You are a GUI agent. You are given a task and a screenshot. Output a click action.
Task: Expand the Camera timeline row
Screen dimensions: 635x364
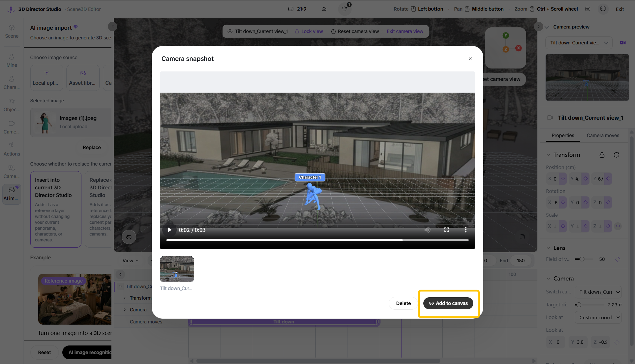(x=125, y=310)
